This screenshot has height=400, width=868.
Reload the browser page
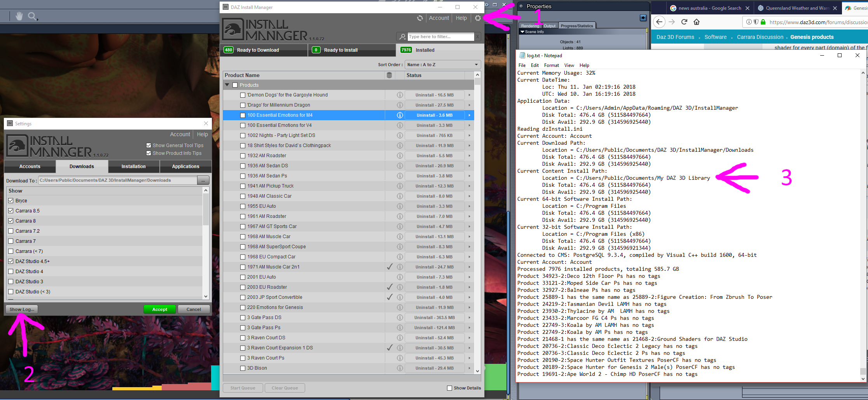tap(684, 22)
